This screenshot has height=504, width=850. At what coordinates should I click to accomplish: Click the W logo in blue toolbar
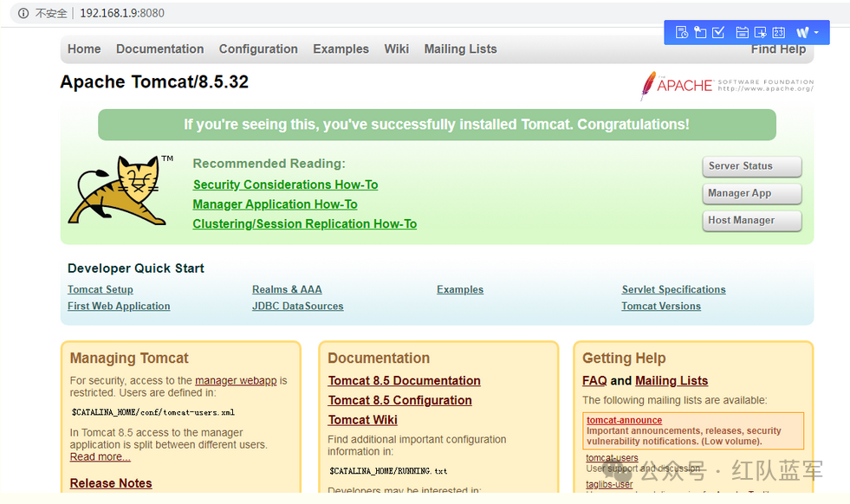[x=803, y=33]
